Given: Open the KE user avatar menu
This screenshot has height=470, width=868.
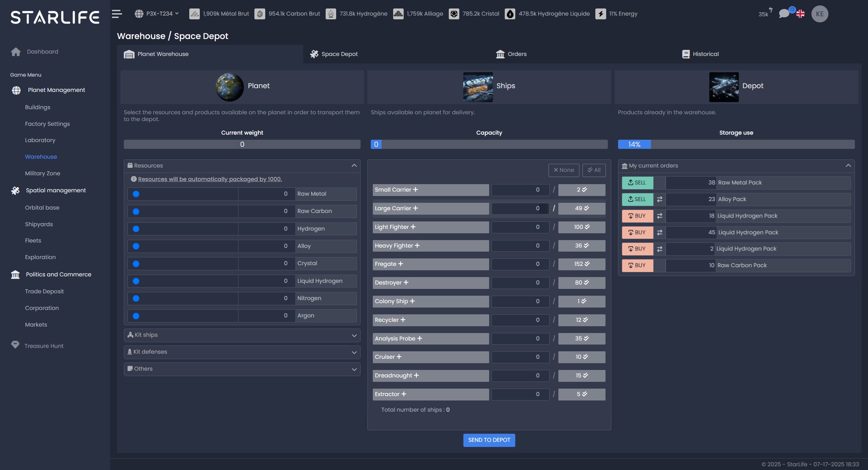Looking at the screenshot, I should [820, 14].
